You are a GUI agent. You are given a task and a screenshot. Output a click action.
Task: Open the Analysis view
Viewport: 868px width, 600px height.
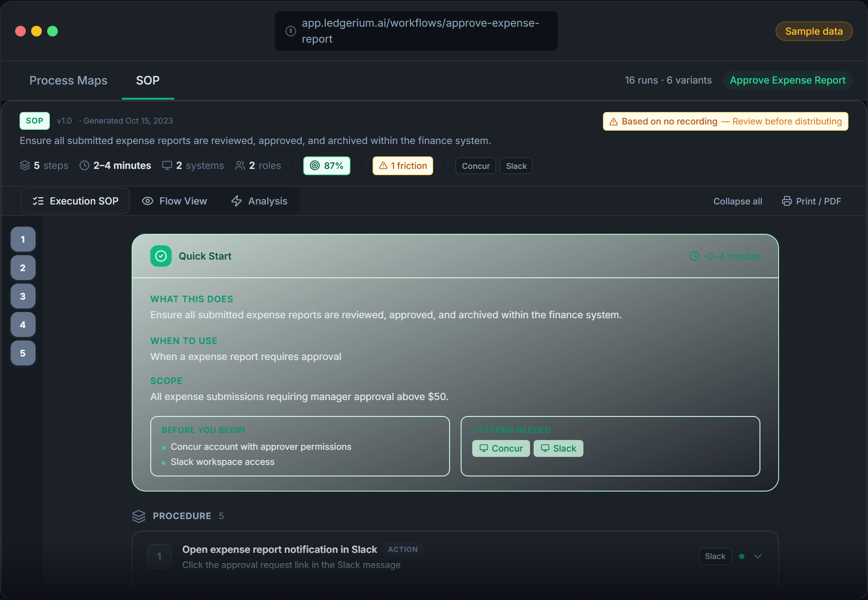pos(259,201)
